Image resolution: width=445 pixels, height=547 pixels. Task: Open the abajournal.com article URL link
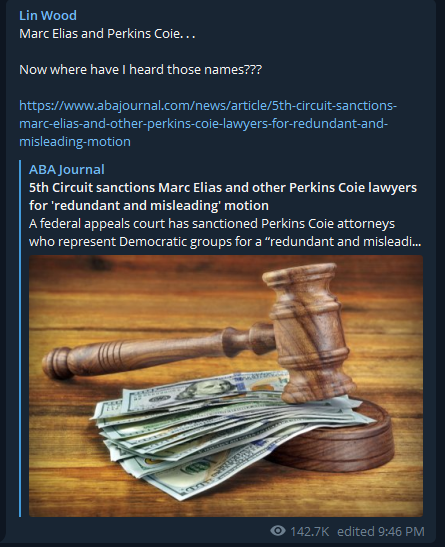pyautogui.click(x=208, y=123)
